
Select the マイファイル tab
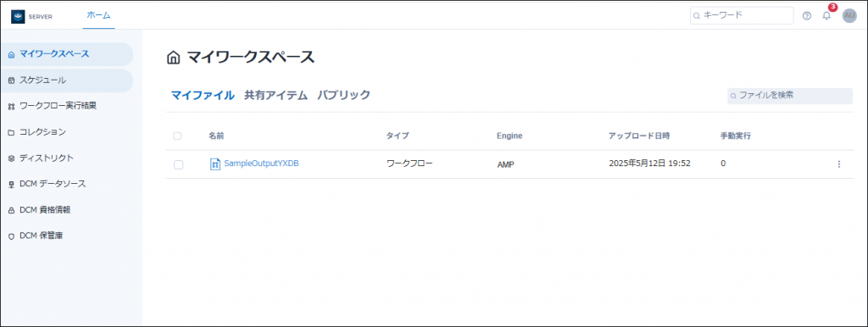[203, 95]
